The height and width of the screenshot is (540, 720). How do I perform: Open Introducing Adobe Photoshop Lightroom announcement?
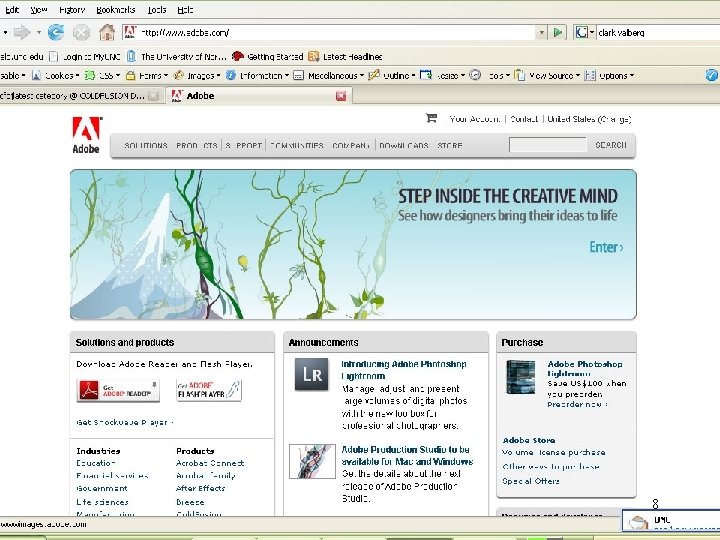coord(403,370)
